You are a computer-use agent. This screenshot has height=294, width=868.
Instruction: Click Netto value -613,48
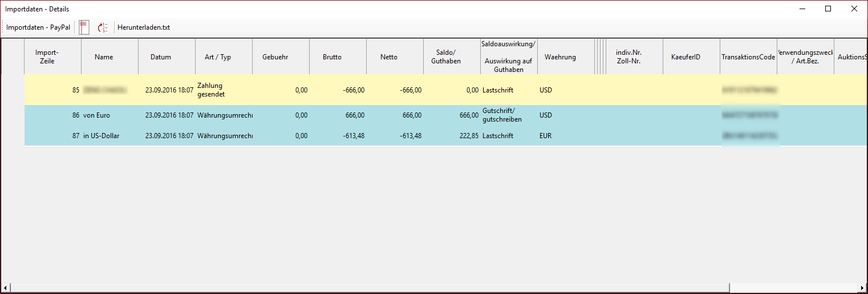click(x=395, y=136)
